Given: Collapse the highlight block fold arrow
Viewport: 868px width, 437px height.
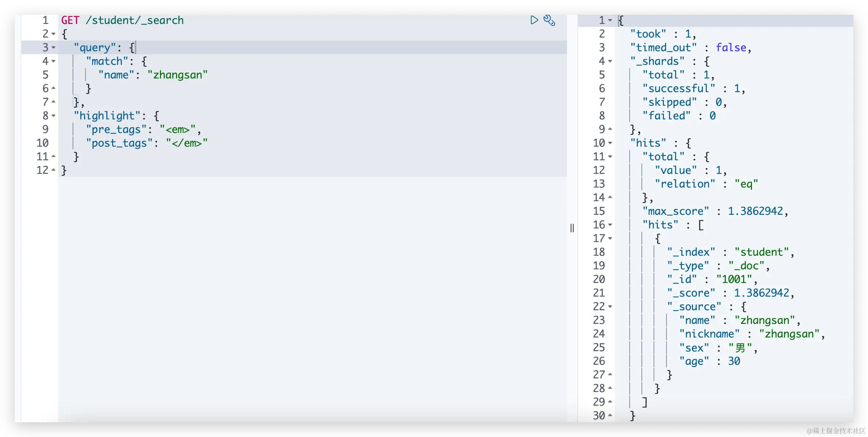Looking at the screenshot, I should tap(54, 116).
